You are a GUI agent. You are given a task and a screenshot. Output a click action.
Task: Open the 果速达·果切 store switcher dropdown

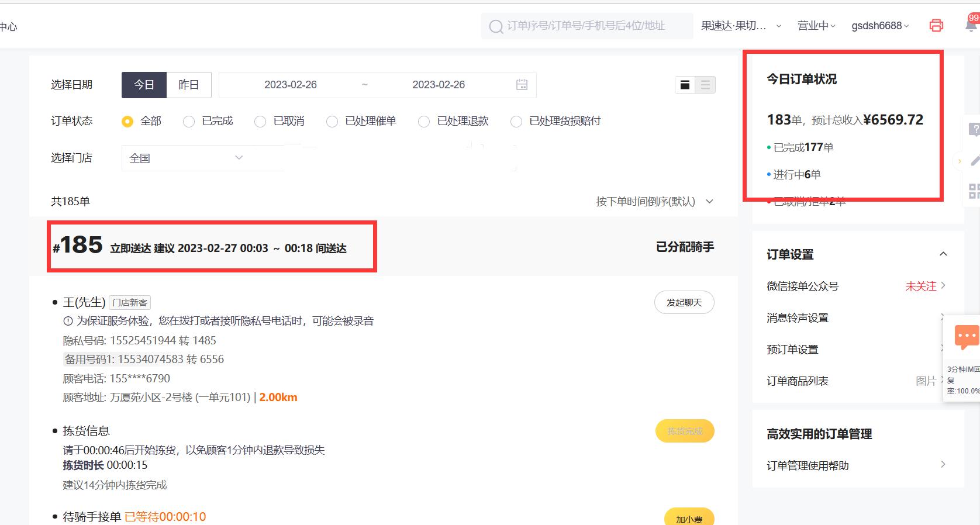(x=741, y=26)
